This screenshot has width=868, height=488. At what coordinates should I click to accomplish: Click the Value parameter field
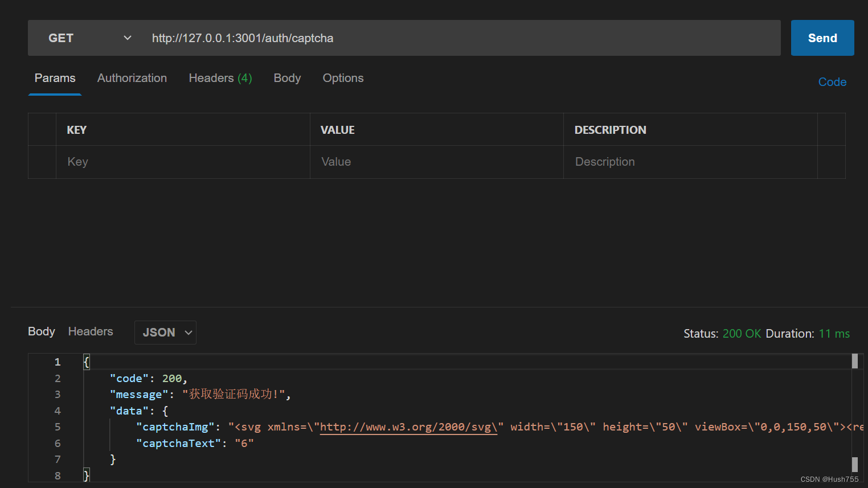[437, 162]
